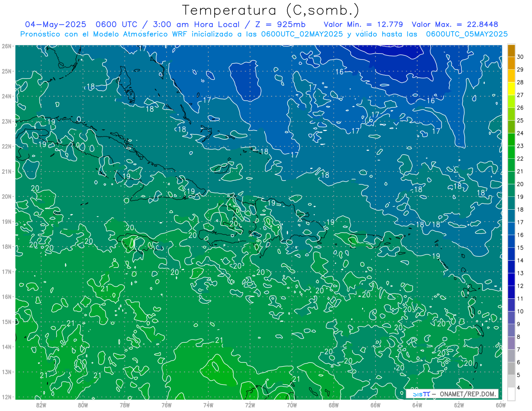Select the deep blue swatch between colorbar 12 and 13
Screen dimensions: 532x411
pos(511,279)
